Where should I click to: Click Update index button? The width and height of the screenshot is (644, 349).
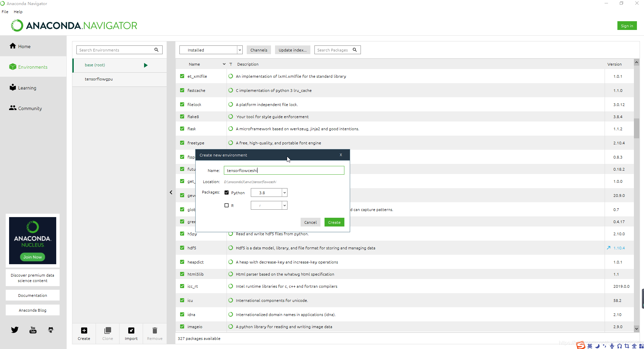[293, 50]
